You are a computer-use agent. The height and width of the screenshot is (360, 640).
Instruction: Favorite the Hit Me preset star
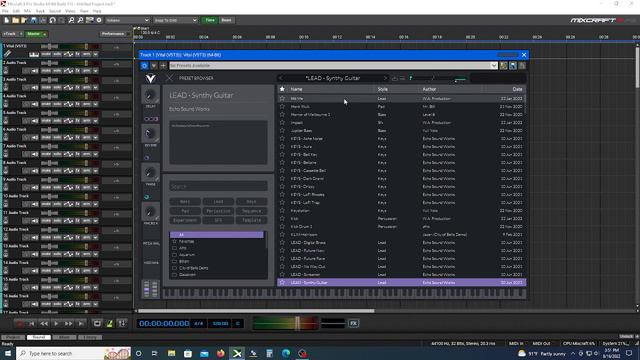282,98
